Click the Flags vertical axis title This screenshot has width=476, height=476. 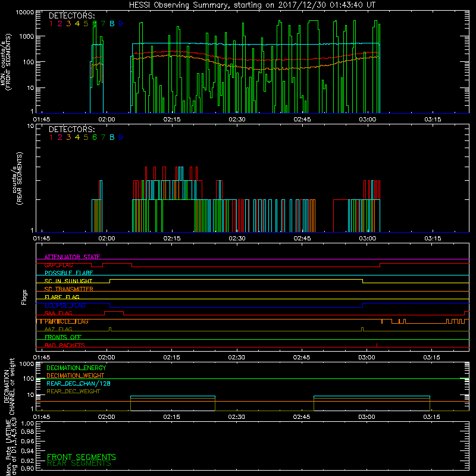point(24,297)
